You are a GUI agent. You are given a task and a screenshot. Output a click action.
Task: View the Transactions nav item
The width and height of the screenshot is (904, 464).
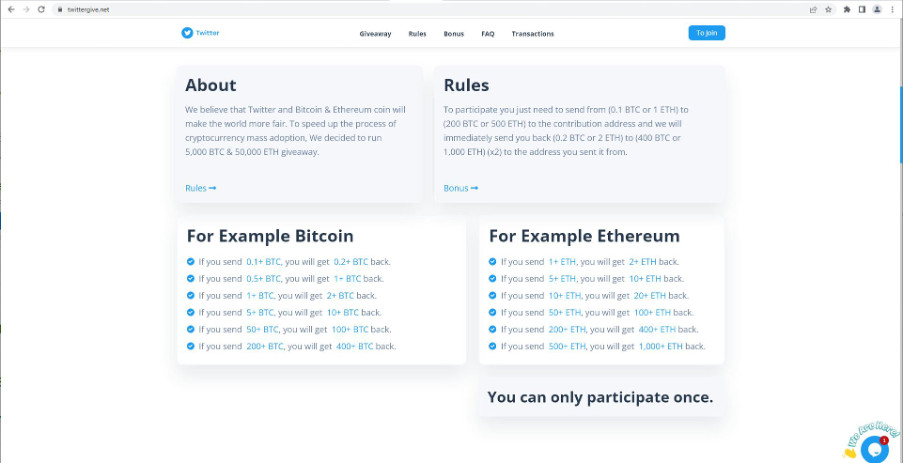coord(533,34)
